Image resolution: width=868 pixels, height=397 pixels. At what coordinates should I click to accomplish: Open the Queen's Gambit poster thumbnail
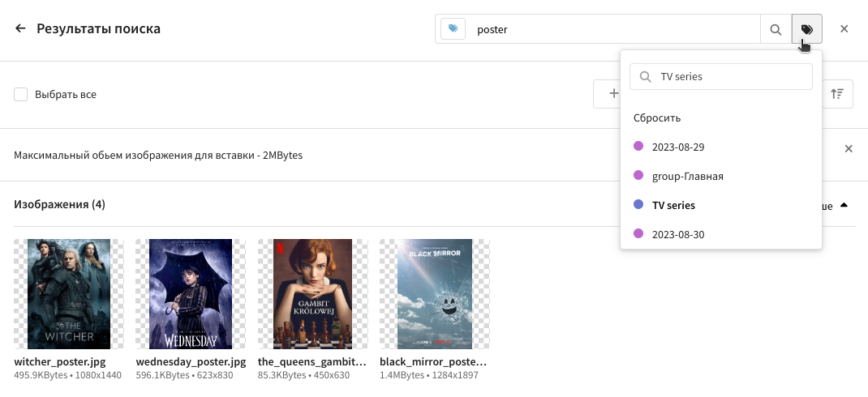tap(313, 294)
